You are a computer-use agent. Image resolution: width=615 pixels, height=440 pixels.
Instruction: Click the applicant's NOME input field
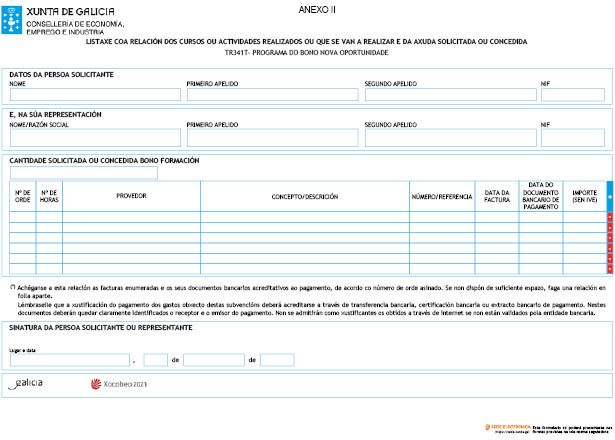tap(93, 96)
